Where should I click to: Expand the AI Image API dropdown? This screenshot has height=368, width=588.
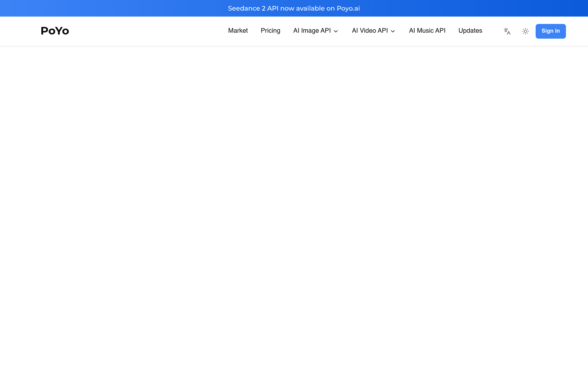click(x=316, y=31)
